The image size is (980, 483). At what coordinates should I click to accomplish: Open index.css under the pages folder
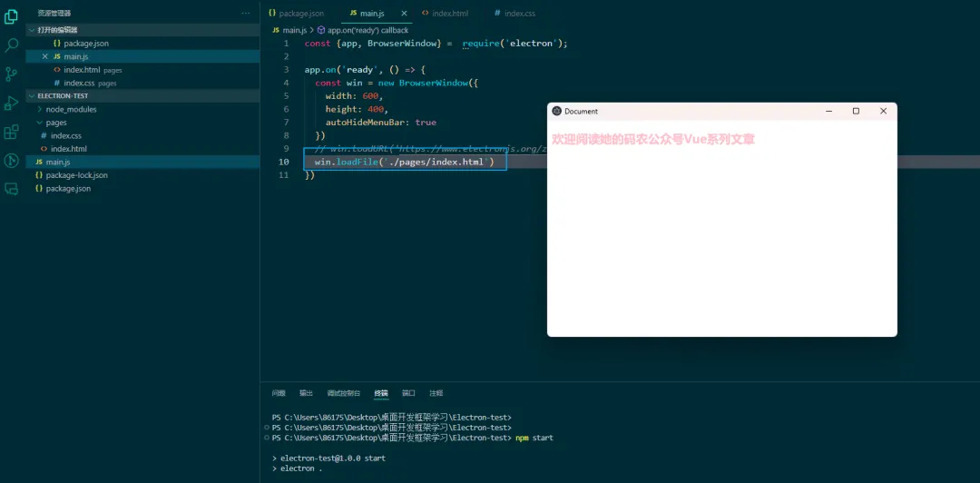point(142,135)
